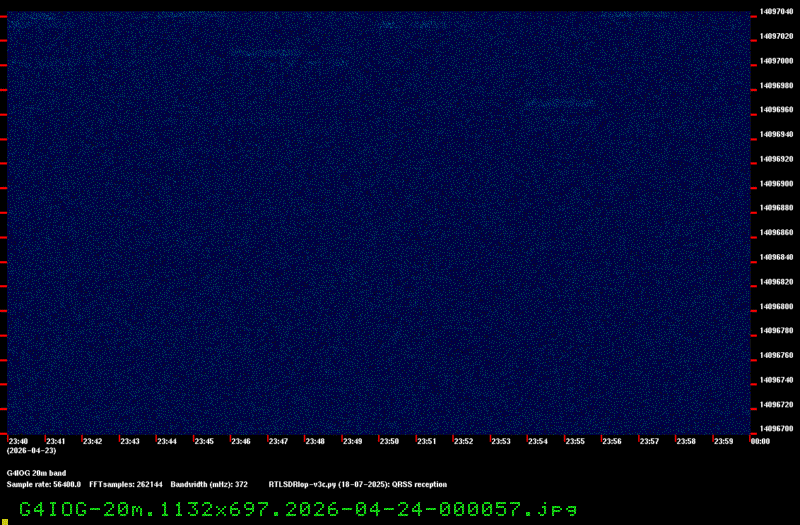Click the 14096860 frequency label

click(x=777, y=232)
